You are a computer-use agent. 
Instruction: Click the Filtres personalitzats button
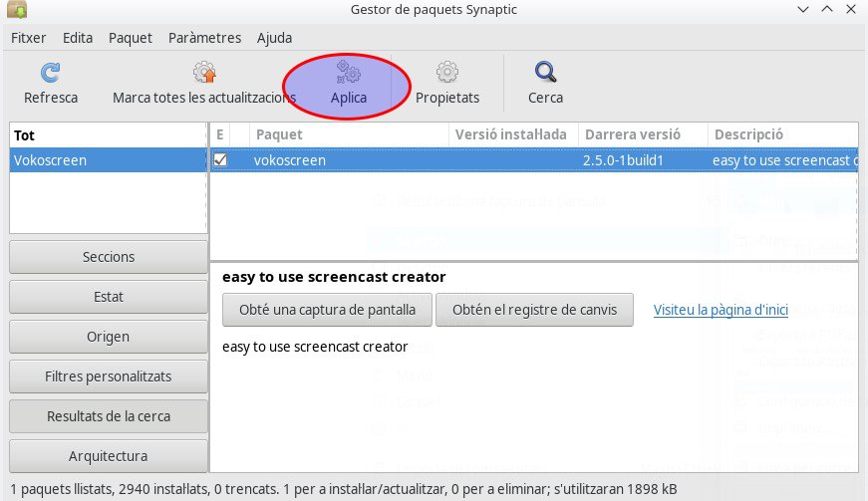[x=109, y=376]
